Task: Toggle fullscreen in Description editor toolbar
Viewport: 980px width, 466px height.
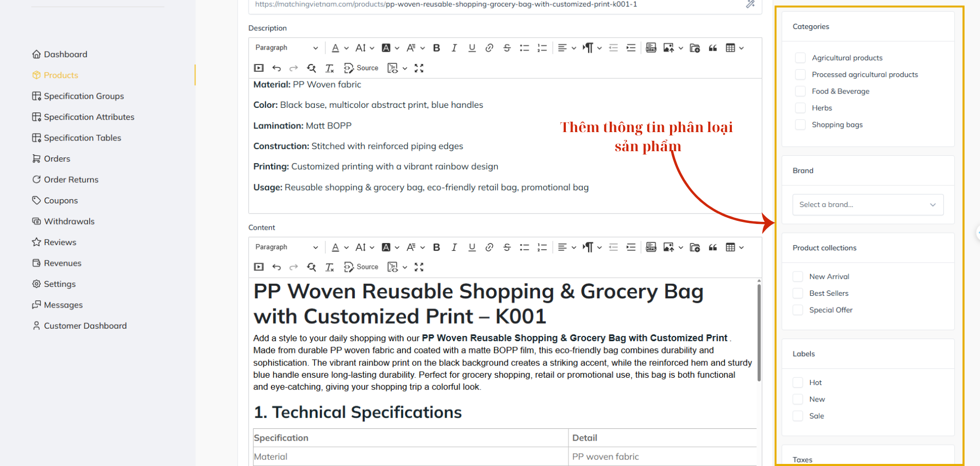Action: click(x=419, y=68)
